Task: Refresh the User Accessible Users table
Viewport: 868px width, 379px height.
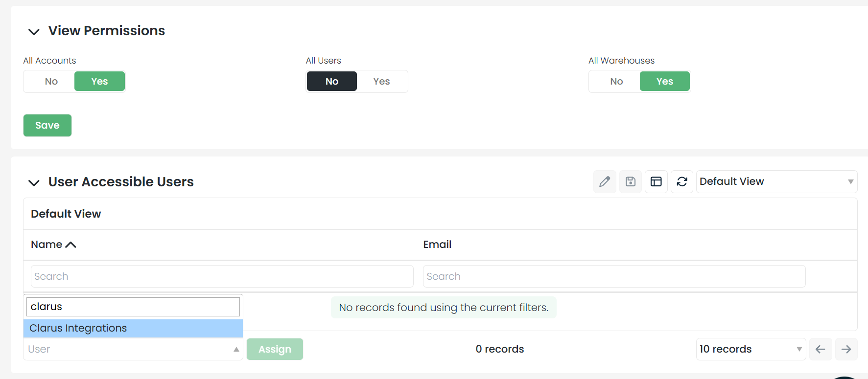Action: (682, 182)
